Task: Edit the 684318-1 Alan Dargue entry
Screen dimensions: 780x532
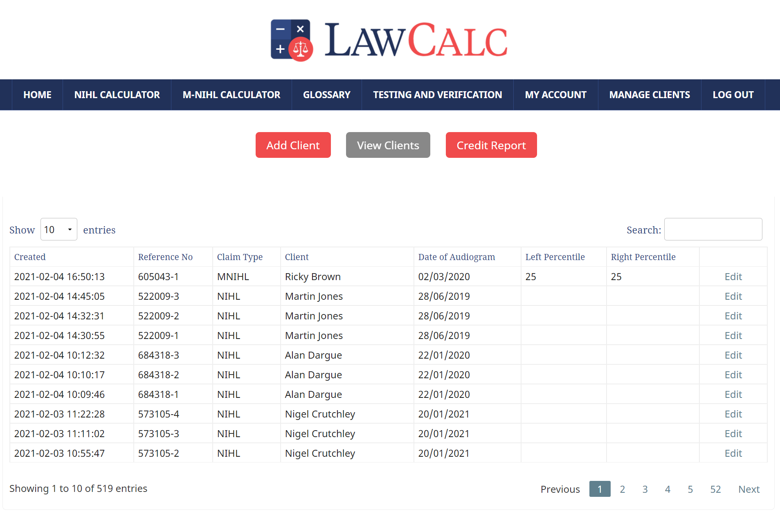Action: click(733, 395)
